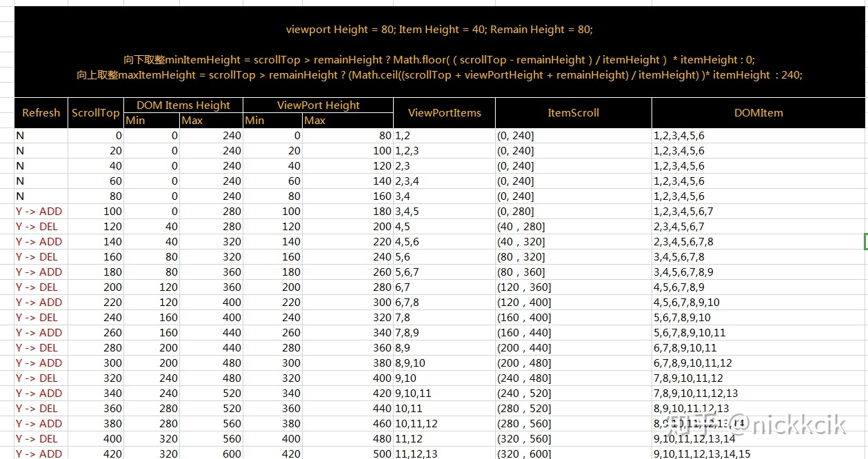Click the "ItemScroll" column header
This screenshot has height=459, width=868.
(574, 113)
